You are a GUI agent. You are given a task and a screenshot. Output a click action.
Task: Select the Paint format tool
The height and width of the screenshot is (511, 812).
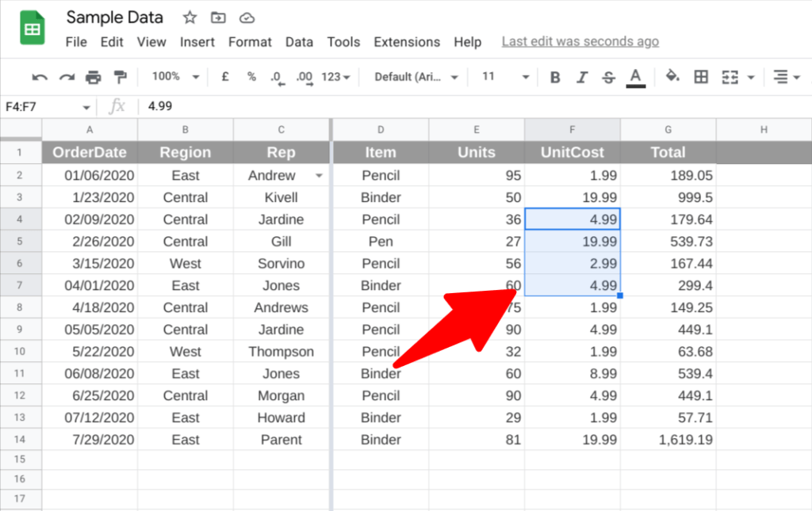(121, 77)
